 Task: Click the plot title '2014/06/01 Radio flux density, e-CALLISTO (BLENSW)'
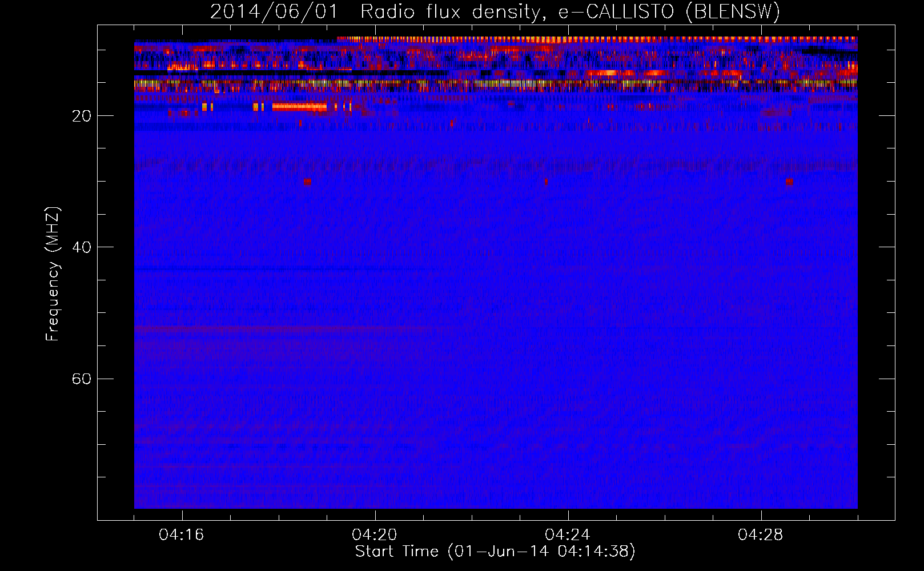[x=495, y=11]
